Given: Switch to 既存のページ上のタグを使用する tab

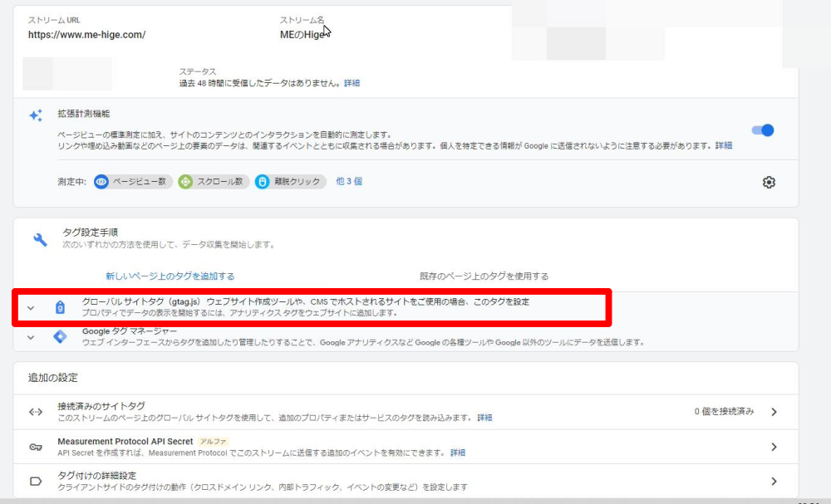Looking at the screenshot, I should pyautogui.click(x=484, y=276).
